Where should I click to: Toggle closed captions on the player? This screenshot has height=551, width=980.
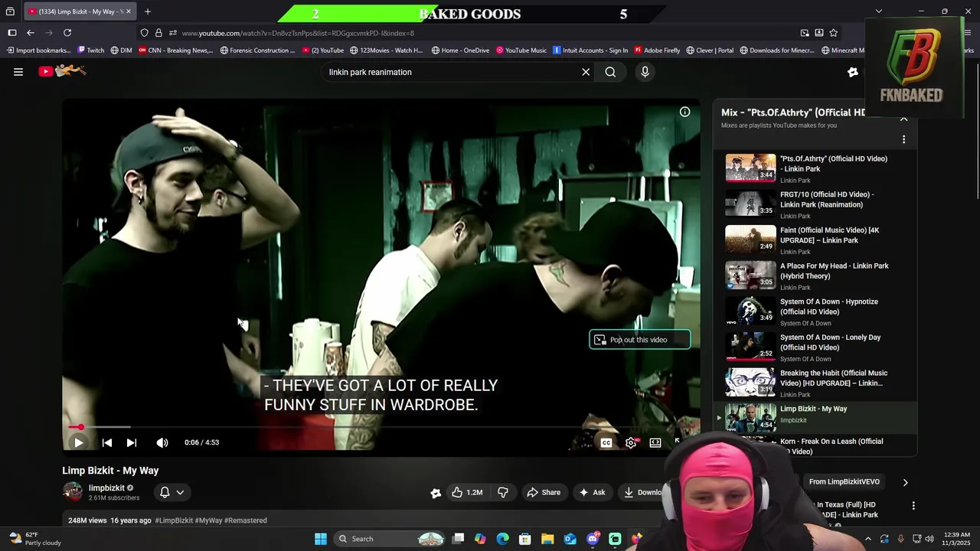(606, 442)
